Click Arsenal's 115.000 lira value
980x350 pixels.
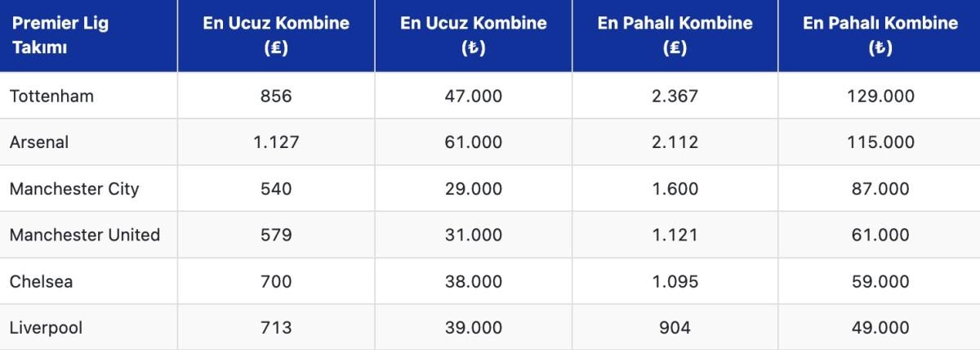(880, 142)
